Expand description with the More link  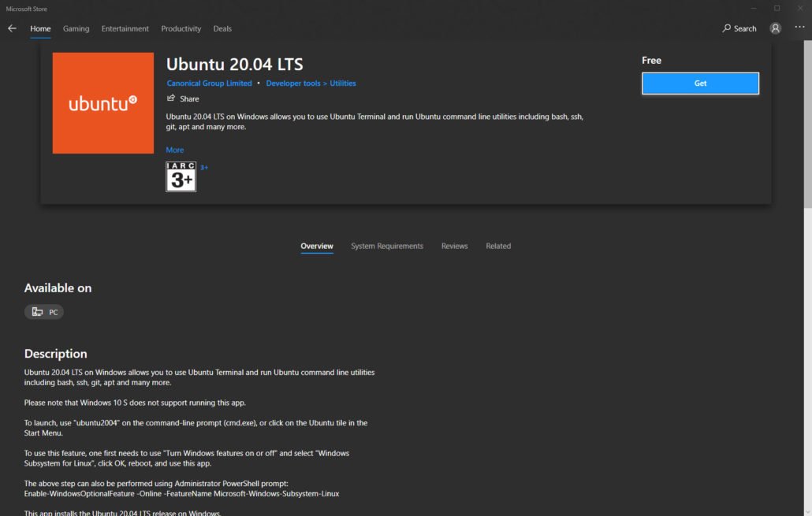(174, 150)
